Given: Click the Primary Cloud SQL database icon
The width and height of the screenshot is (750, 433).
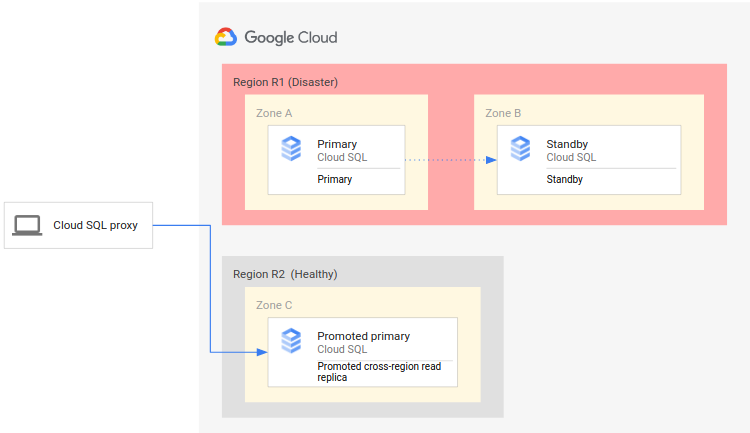Looking at the screenshot, I should [291, 148].
